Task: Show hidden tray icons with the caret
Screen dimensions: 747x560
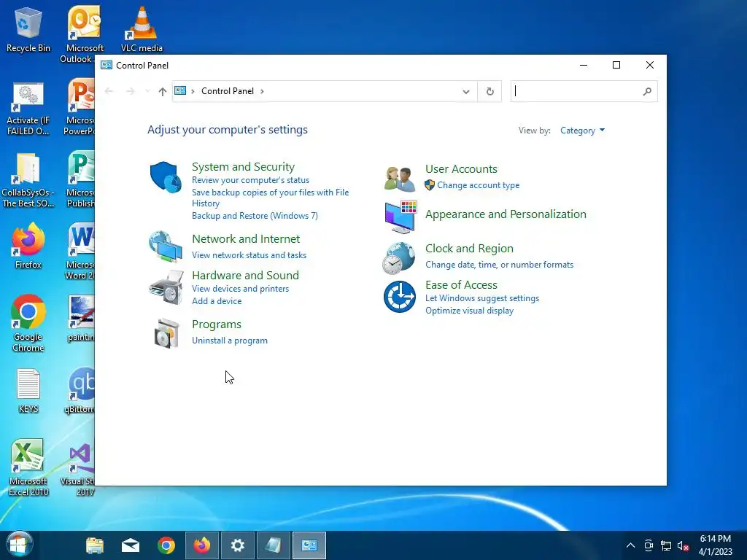Action: point(630,545)
